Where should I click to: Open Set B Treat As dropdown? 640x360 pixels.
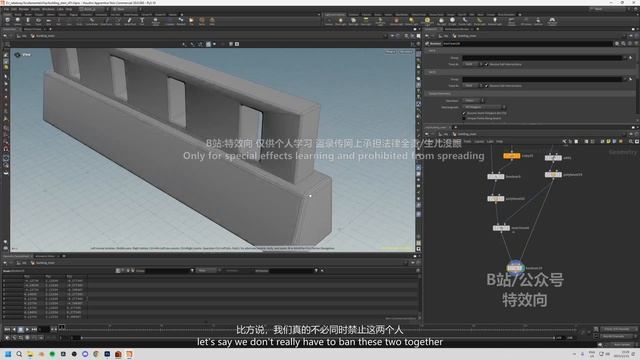[473, 86]
